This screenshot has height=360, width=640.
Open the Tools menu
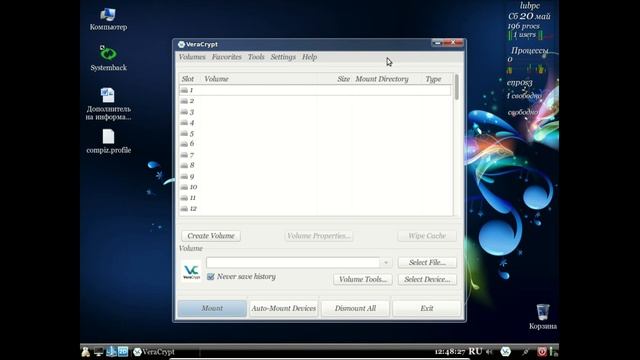point(256,57)
